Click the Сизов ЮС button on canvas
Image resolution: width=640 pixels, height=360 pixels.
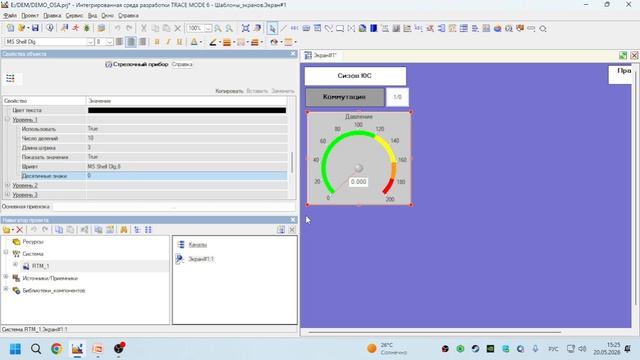click(x=355, y=76)
